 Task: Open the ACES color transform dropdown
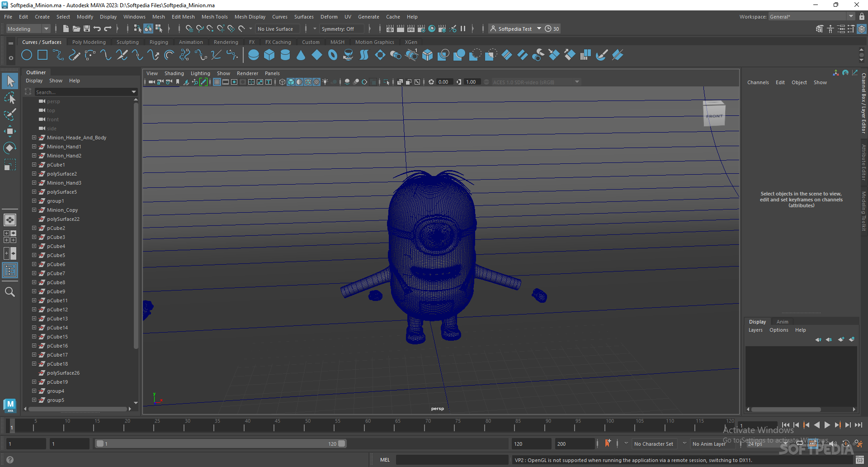pos(536,82)
